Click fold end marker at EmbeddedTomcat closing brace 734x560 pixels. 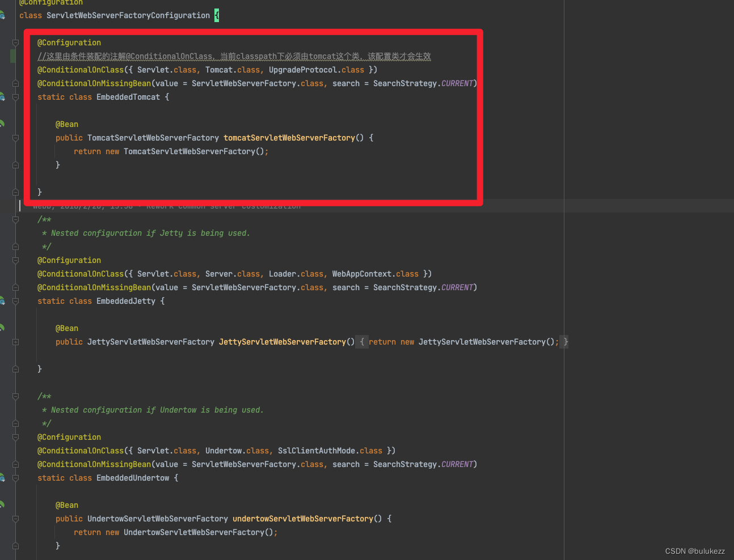click(15, 192)
